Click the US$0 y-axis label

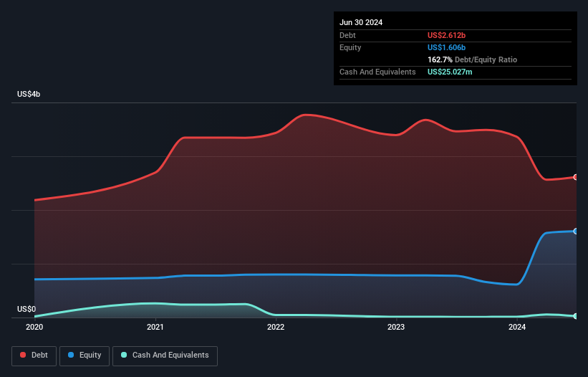pos(26,309)
